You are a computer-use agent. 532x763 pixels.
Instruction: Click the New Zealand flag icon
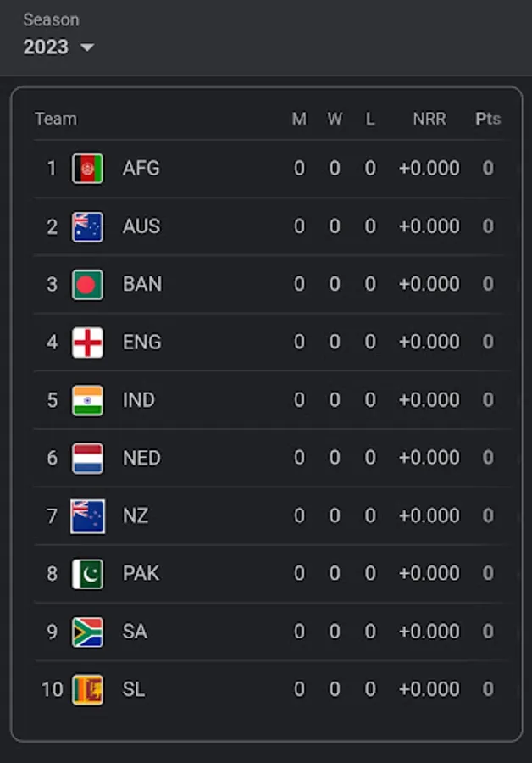tap(87, 515)
